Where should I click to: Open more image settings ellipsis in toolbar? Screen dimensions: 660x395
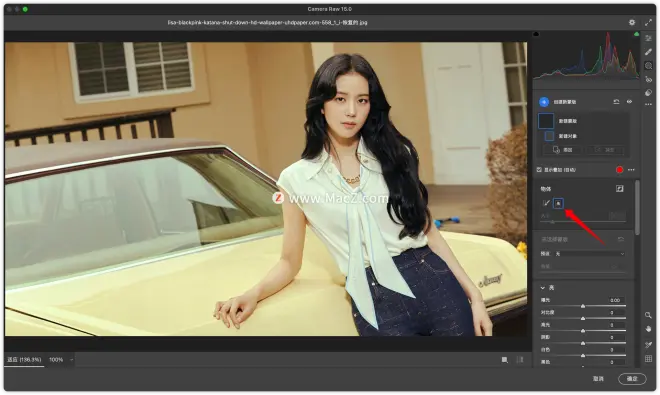pyautogui.click(x=648, y=104)
